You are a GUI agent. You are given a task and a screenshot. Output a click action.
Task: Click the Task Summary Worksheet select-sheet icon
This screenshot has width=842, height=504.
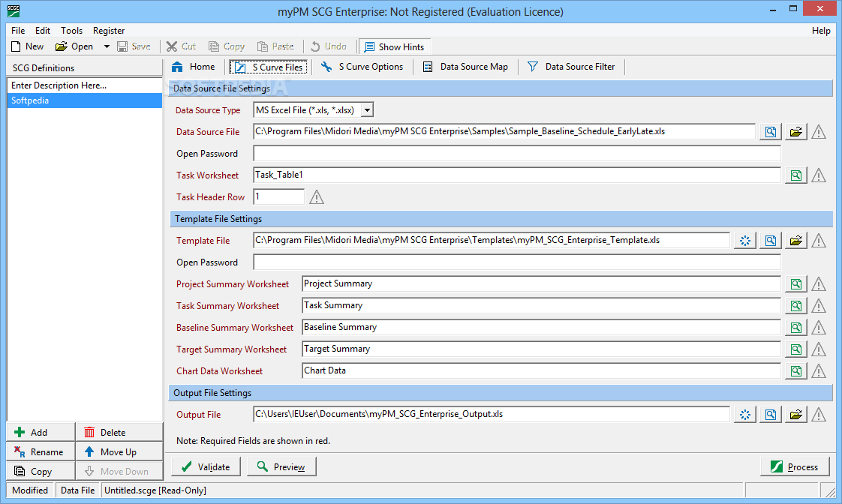(x=795, y=306)
